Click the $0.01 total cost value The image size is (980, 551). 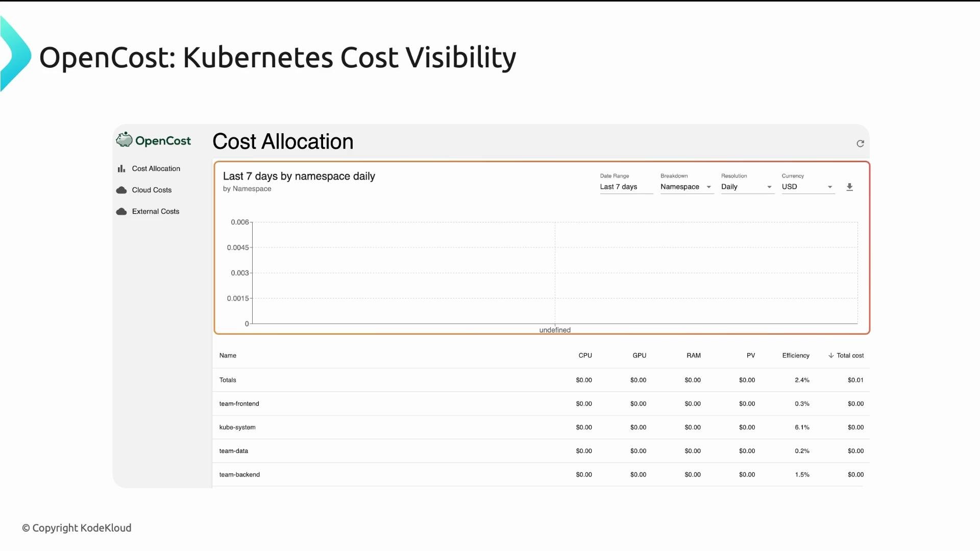click(855, 380)
